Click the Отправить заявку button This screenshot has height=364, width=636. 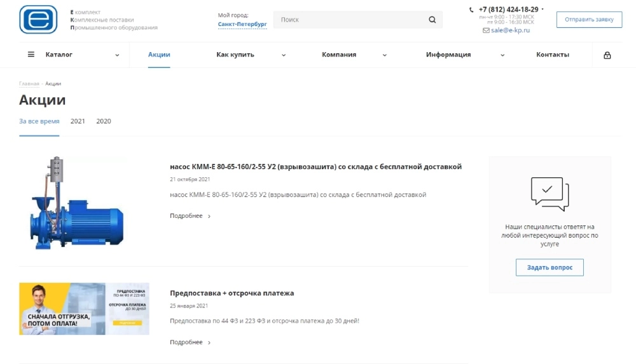pyautogui.click(x=589, y=20)
